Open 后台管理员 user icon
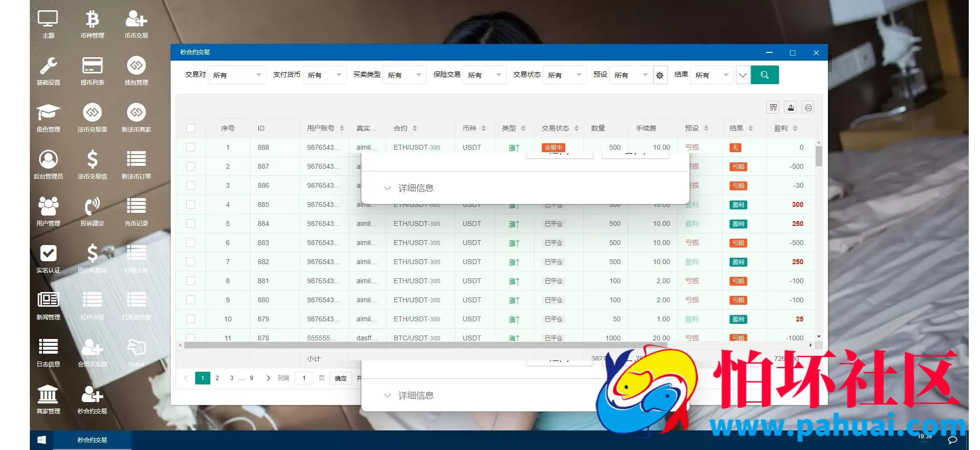This screenshot has width=980, height=450. [48, 165]
